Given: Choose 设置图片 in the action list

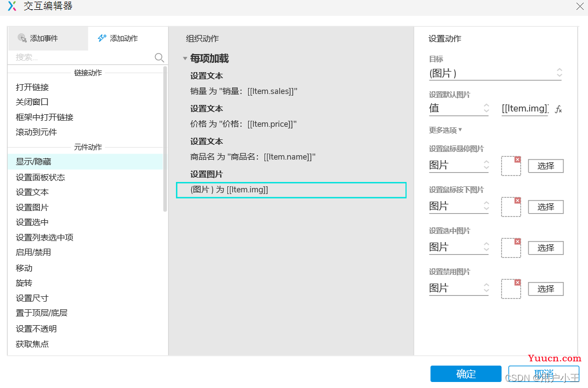Looking at the screenshot, I should pyautogui.click(x=32, y=207).
